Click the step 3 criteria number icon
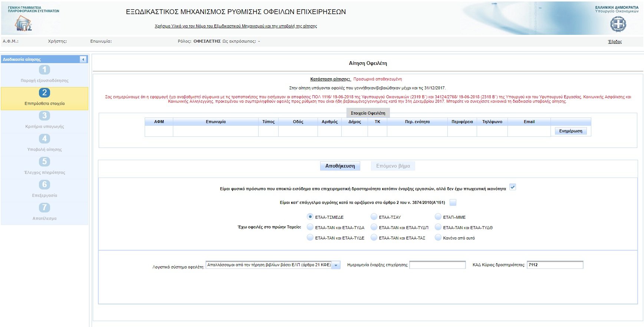Viewport: 644px width, 327px height. (x=45, y=116)
